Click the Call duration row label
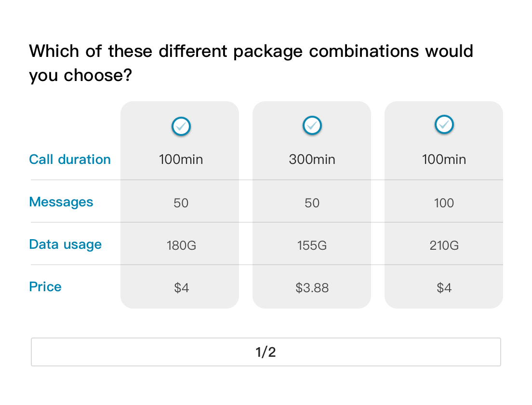The height and width of the screenshot is (405, 532). [x=70, y=159]
